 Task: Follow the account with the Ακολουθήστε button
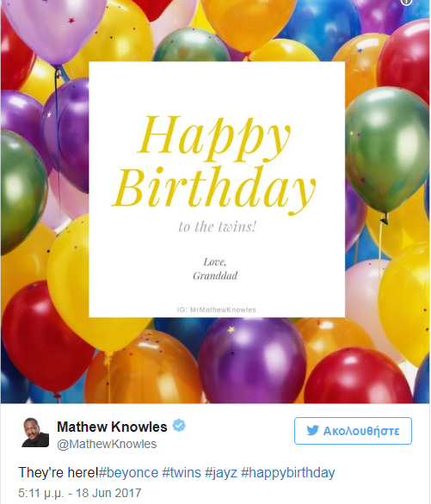(353, 431)
